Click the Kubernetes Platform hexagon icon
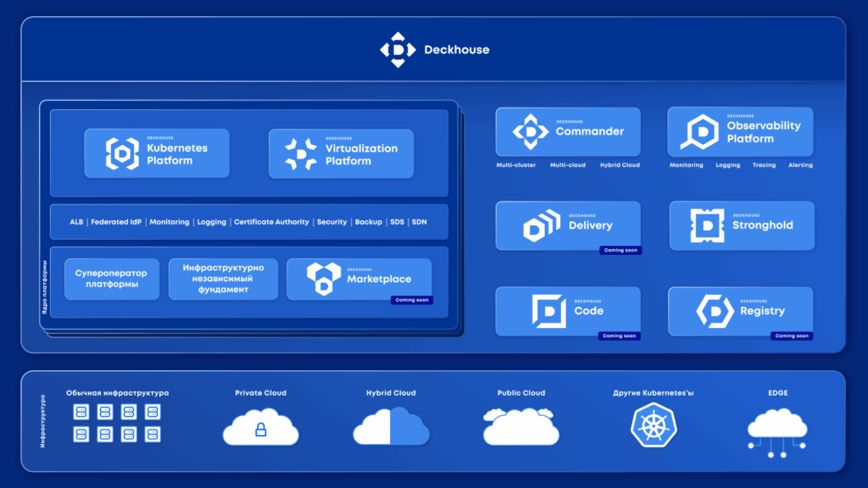 [122, 153]
